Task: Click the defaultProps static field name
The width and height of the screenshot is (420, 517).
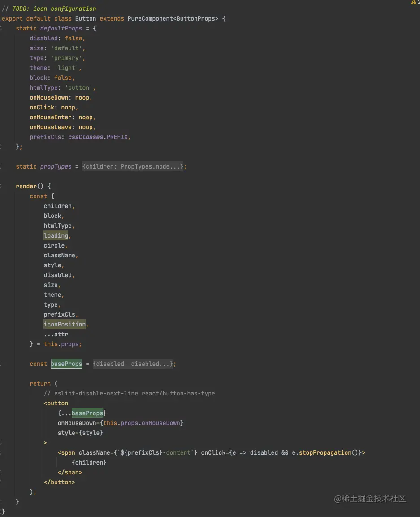Action: click(61, 28)
